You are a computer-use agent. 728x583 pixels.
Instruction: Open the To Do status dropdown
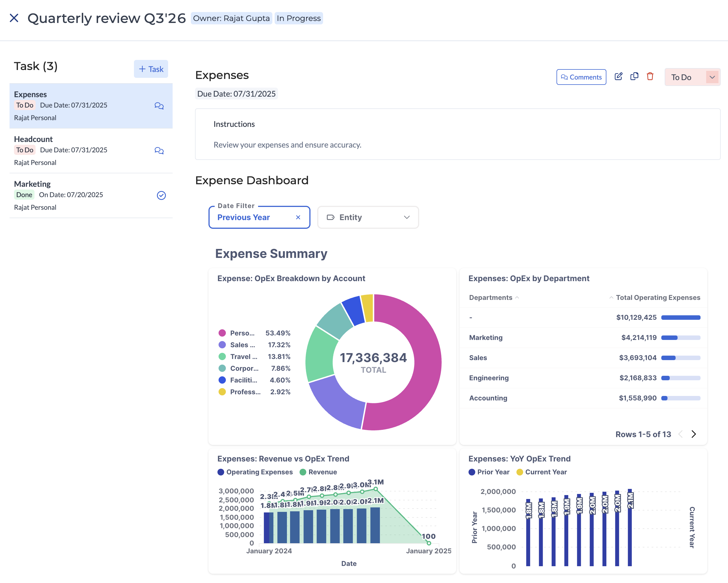point(692,77)
